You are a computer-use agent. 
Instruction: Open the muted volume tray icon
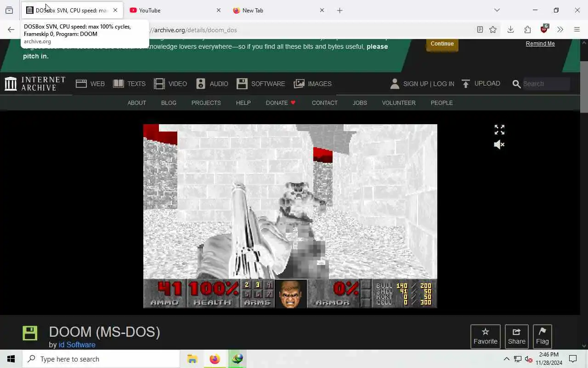529,359
